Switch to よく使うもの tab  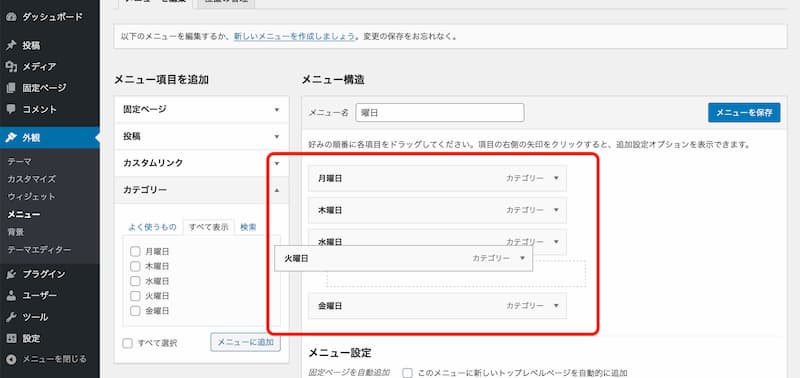(x=152, y=227)
